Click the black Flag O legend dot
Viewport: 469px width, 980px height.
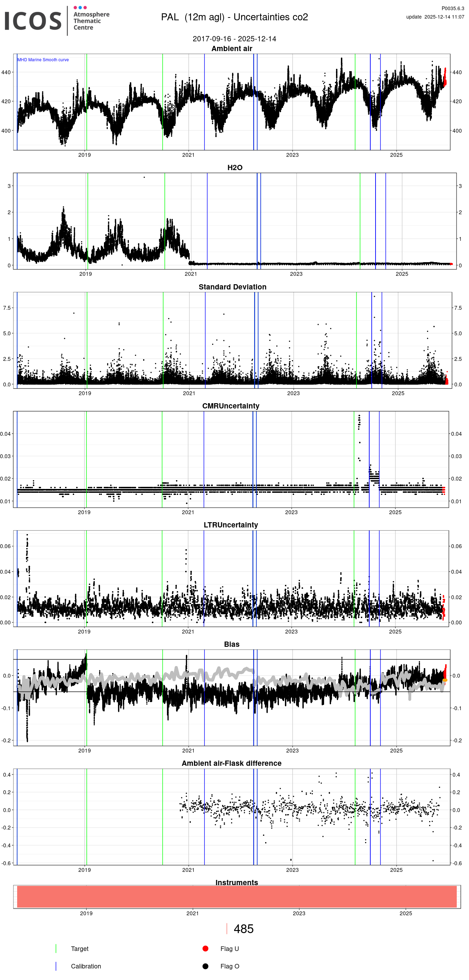[x=205, y=966]
